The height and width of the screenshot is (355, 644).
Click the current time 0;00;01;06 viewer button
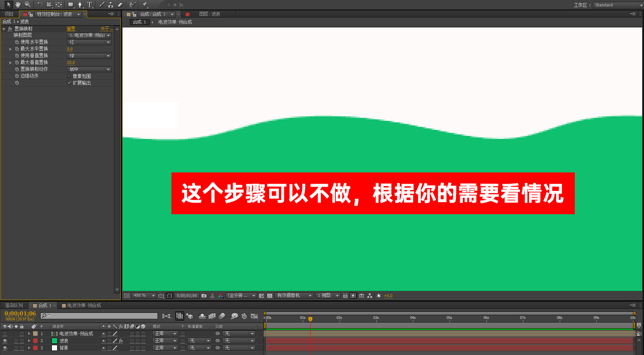(187, 296)
